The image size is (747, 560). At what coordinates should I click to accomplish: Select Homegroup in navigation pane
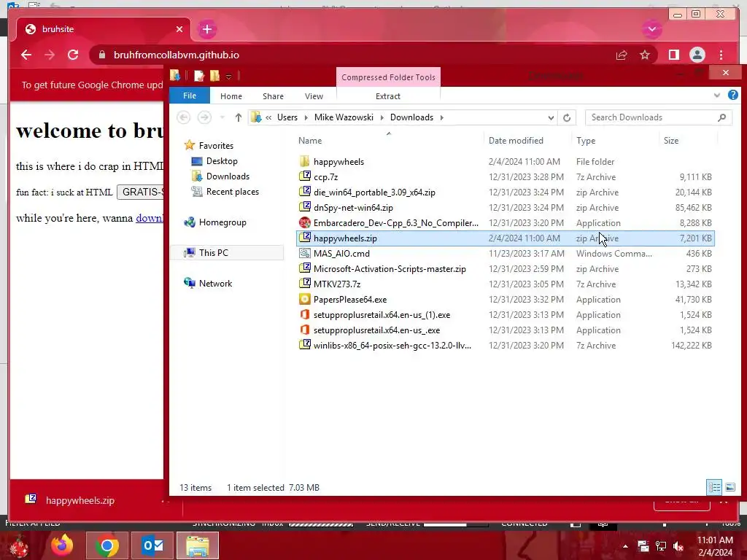point(222,222)
